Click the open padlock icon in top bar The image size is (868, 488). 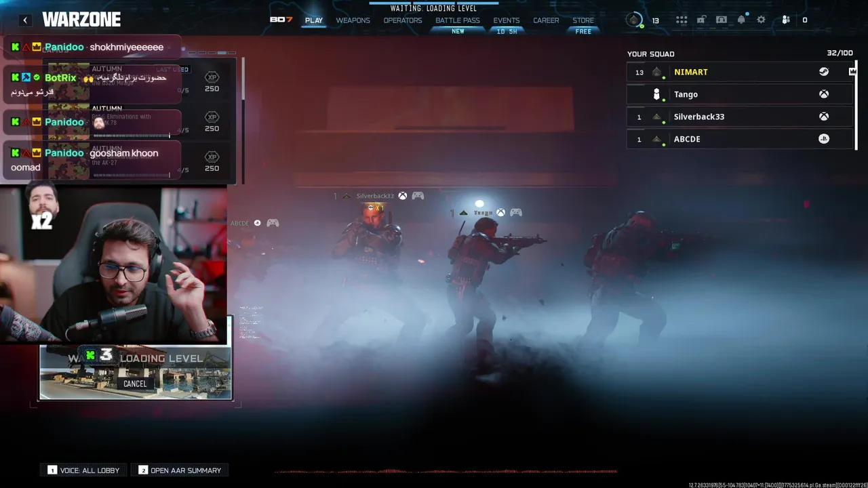(701, 20)
